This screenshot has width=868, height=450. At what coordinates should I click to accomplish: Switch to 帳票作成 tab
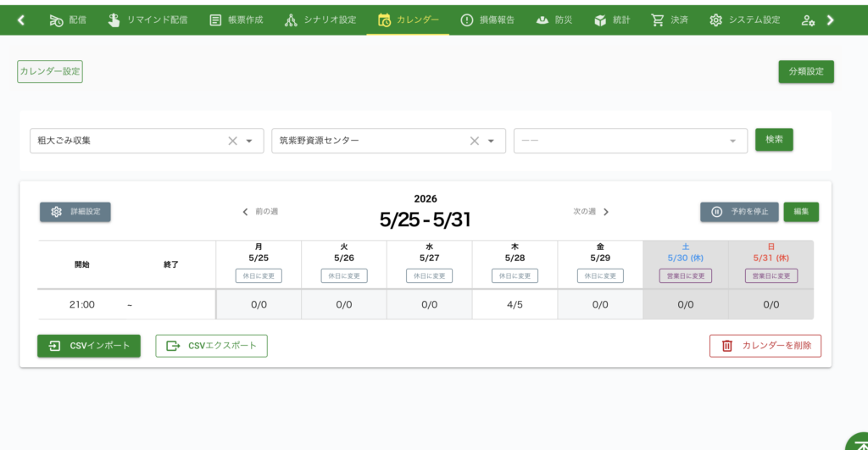(x=236, y=20)
